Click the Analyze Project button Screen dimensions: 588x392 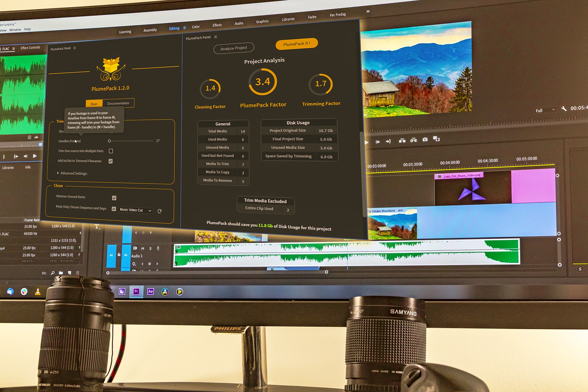pos(234,48)
